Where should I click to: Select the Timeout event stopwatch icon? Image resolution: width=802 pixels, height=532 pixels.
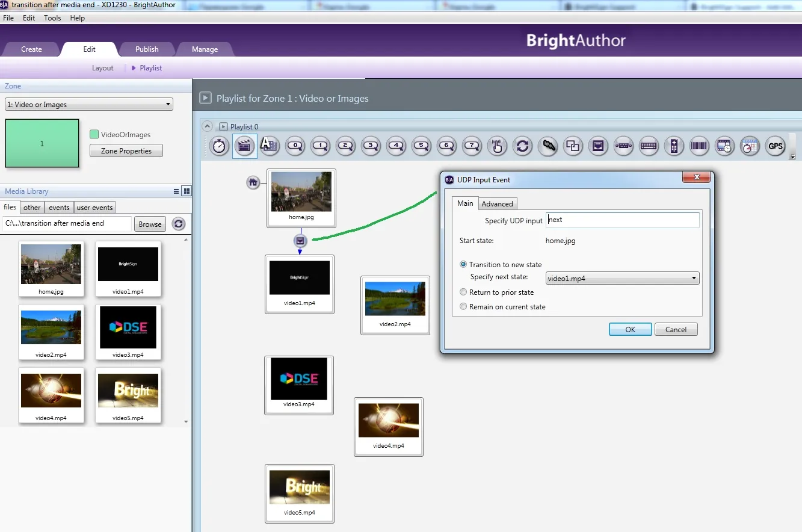(x=220, y=146)
